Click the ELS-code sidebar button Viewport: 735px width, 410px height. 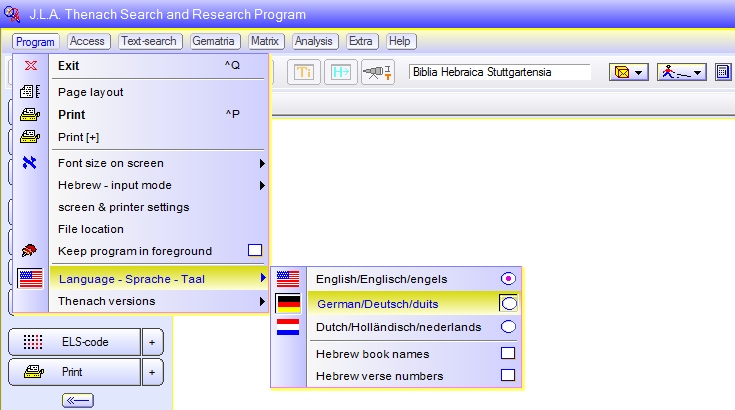pyautogui.click(x=74, y=342)
